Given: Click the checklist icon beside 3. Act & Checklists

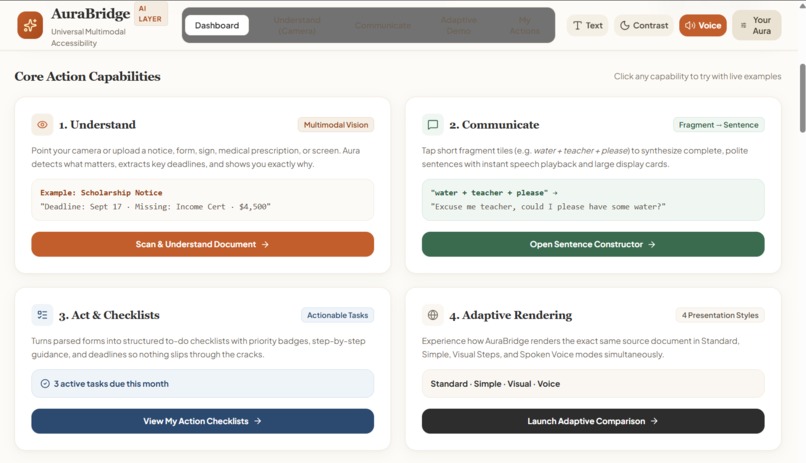Looking at the screenshot, I should point(42,315).
